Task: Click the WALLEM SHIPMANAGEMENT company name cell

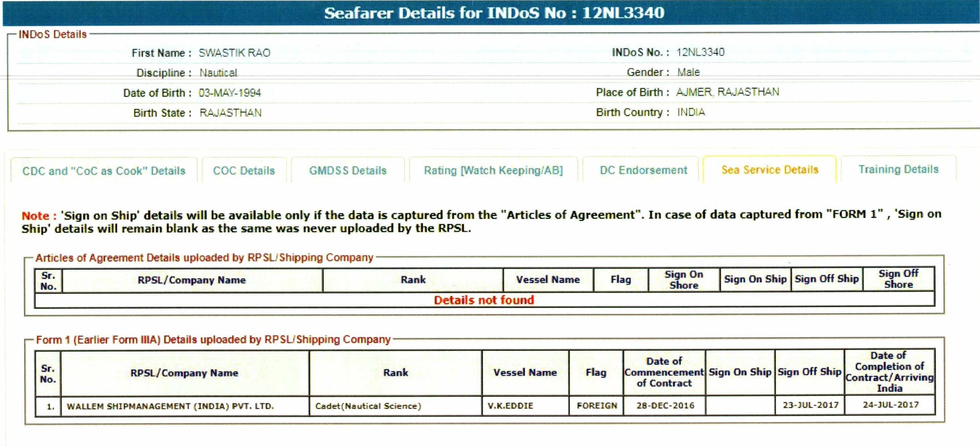Action: point(170,406)
